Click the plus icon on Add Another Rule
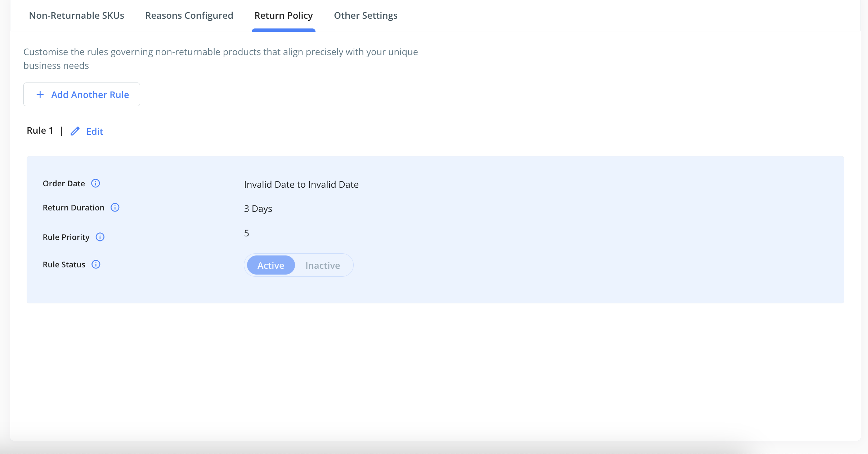 [40, 94]
